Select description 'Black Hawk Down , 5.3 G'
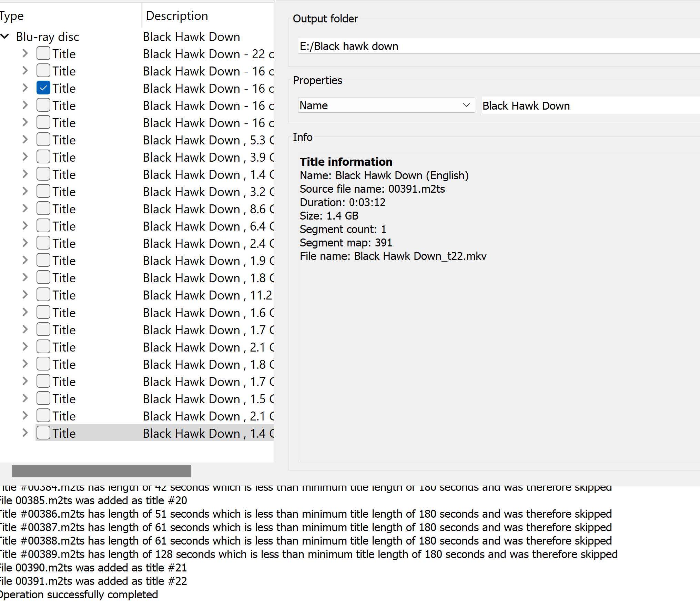 point(209,140)
